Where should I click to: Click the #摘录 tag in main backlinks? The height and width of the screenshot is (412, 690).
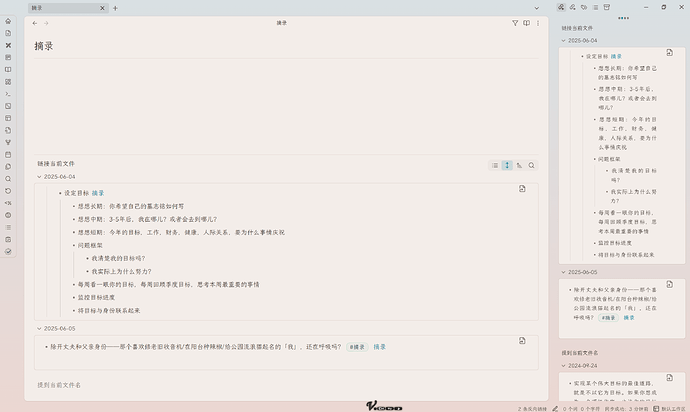(x=356, y=347)
